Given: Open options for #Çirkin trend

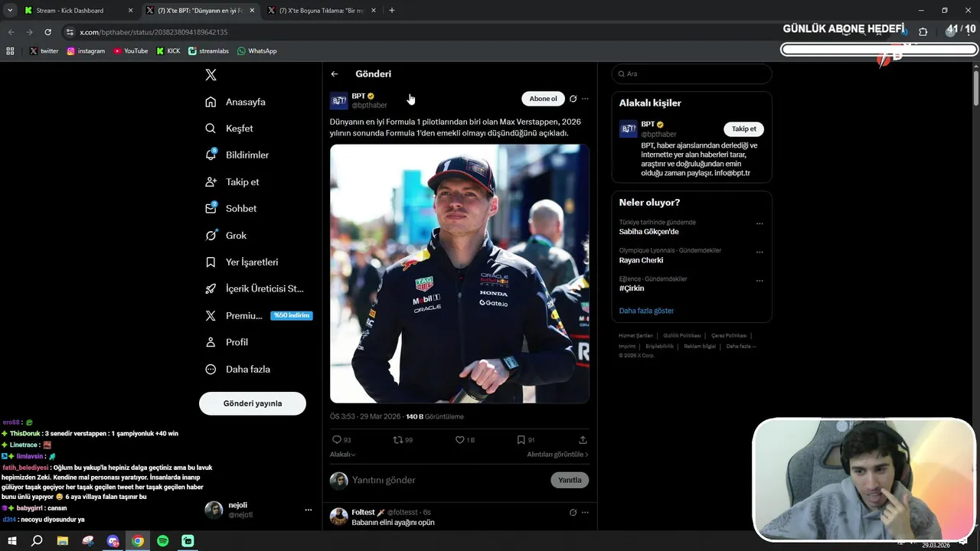Looking at the screenshot, I should 759,281.
